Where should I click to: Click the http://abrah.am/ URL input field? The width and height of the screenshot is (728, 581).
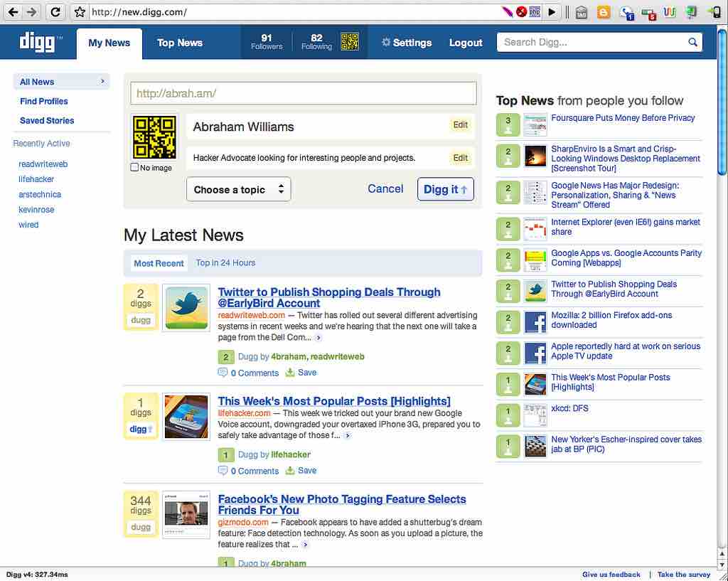303,92
